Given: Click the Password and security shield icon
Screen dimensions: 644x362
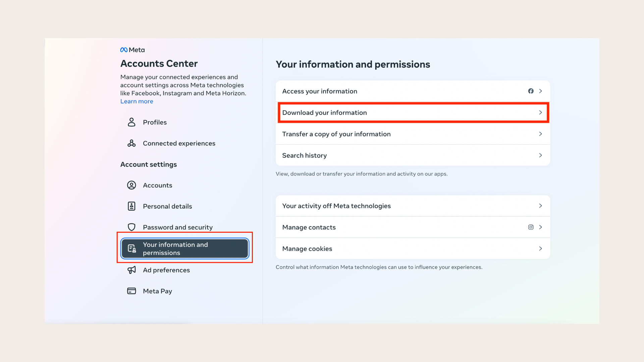Looking at the screenshot, I should (131, 227).
